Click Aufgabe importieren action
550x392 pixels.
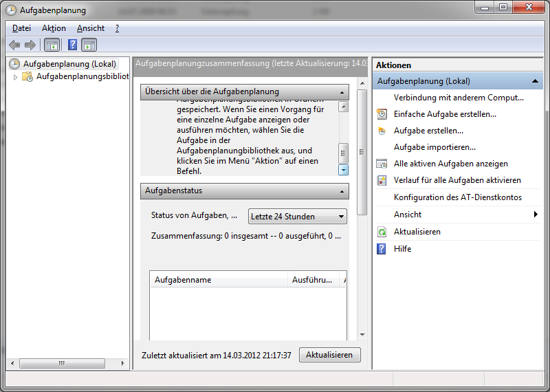(434, 147)
